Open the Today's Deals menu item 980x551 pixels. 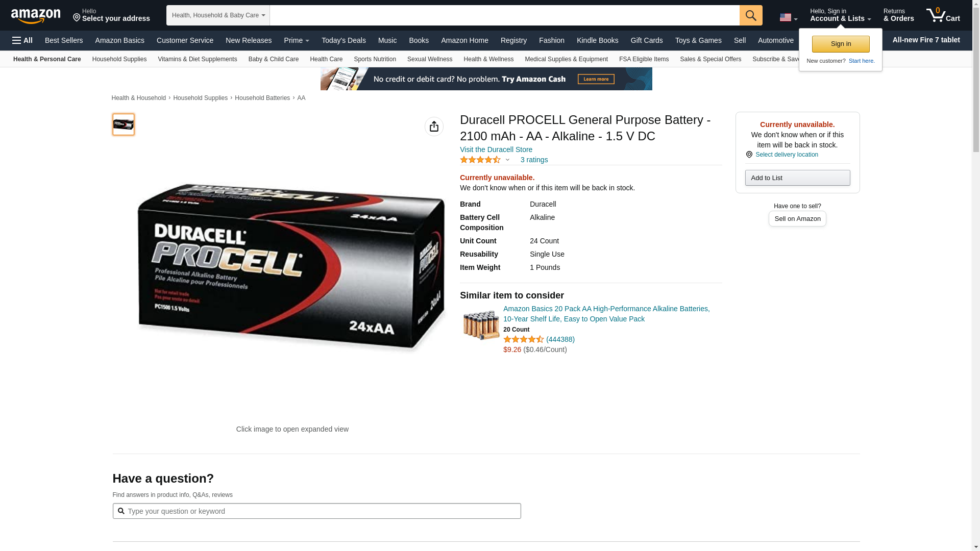click(x=344, y=40)
